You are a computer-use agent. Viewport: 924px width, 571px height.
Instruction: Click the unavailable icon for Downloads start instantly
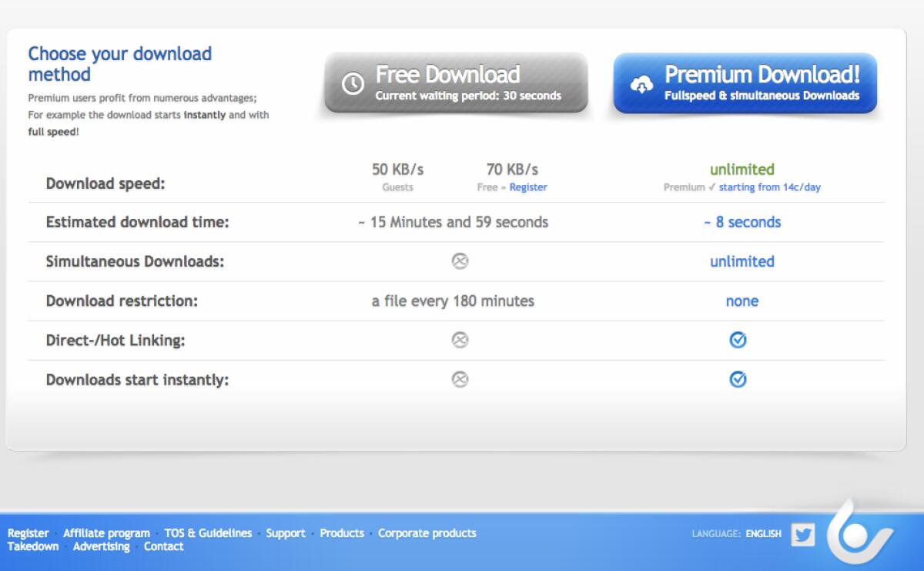pos(460,379)
